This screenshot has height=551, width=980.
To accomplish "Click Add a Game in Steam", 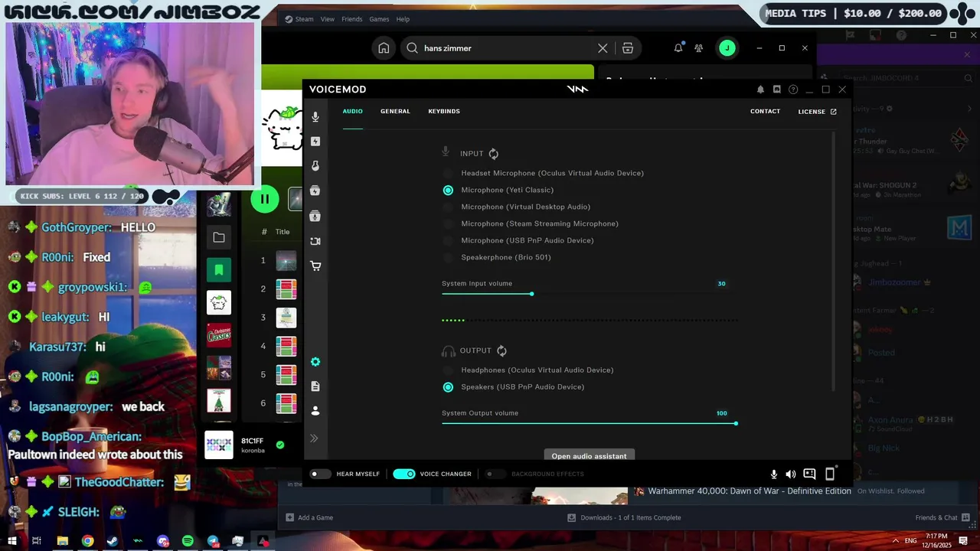I will point(309,517).
